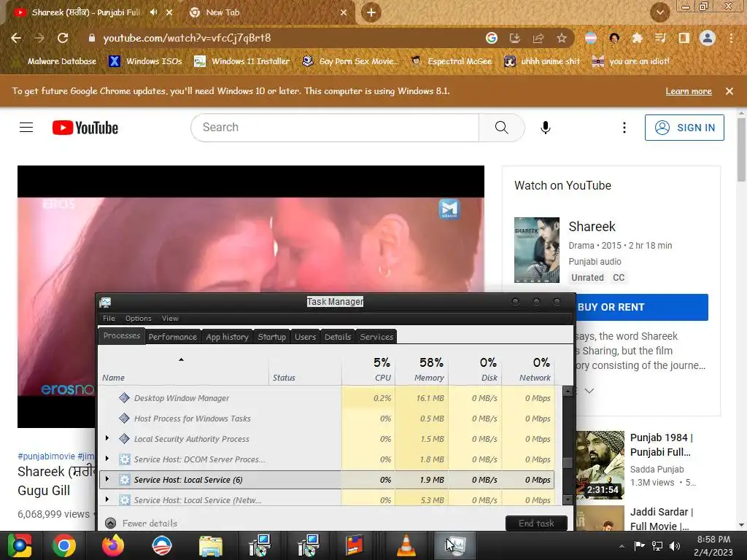
Task: Open the Extensions puzzle icon
Action: click(637, 38)
